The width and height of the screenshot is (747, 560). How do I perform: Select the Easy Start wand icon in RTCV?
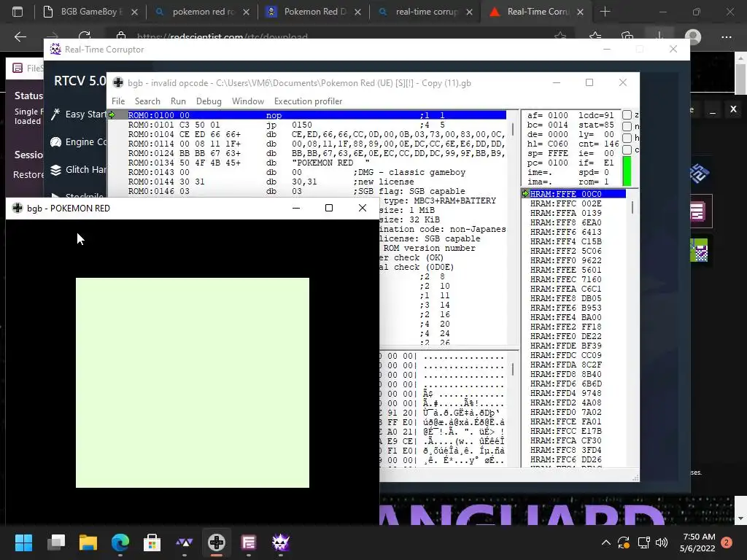55,114
